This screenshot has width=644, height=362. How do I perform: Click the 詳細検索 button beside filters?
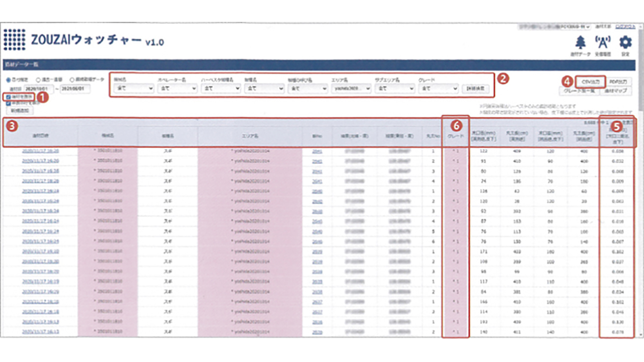[x=475, y=88]
